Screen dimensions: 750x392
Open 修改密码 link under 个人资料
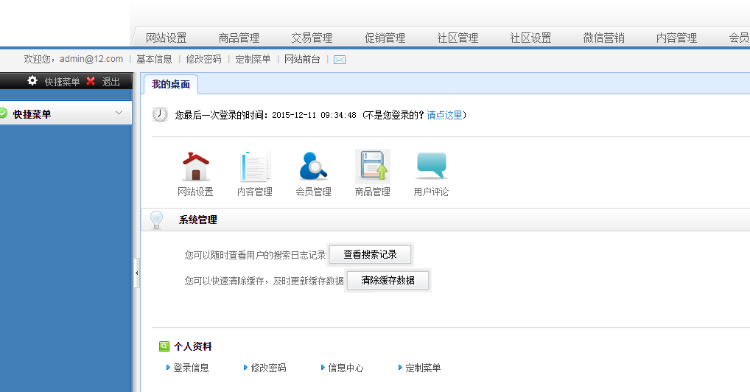[268, 368]
